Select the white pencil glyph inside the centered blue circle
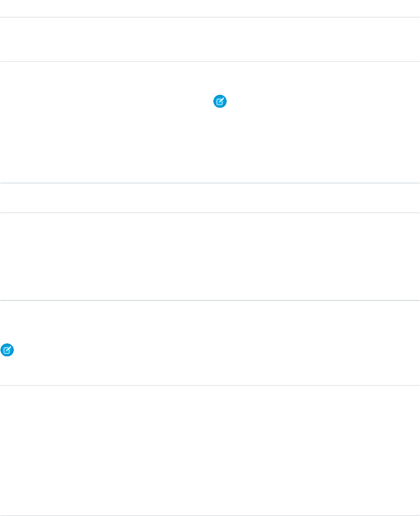Screen dimensions: 420x516 [220, 101]
